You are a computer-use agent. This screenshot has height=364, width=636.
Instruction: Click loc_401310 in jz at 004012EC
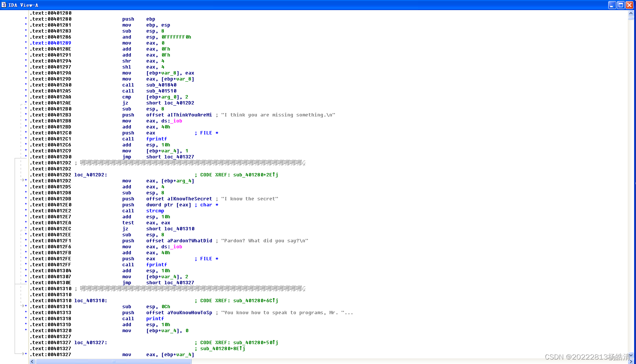coord(179,229)
